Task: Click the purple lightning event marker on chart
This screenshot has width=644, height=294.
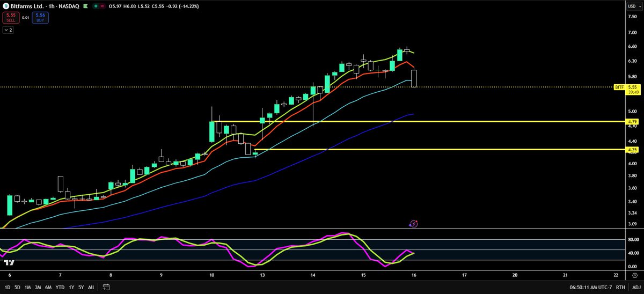Action: coord(414,224)
